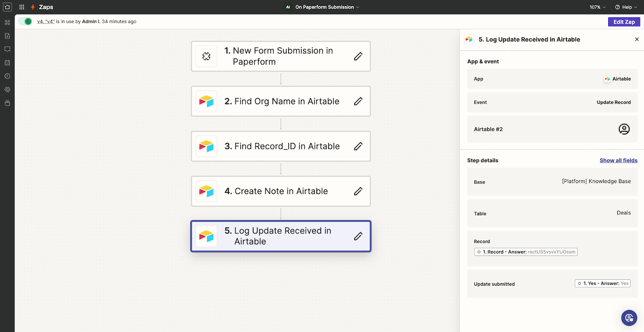The image size is (644, 332).
Task: Toggle the Zap on/off switch
Action: (25, 22)
